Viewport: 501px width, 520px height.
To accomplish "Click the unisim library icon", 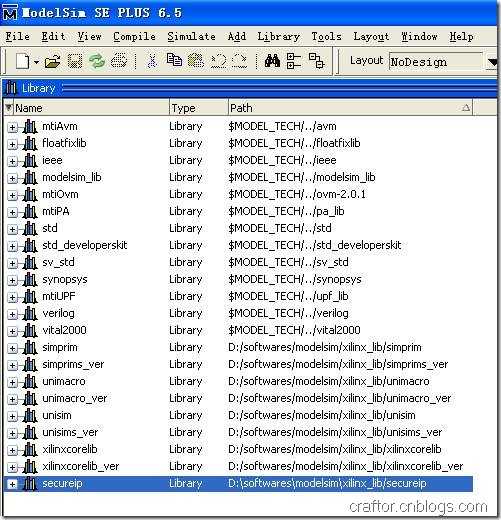I will pos(30,415).
